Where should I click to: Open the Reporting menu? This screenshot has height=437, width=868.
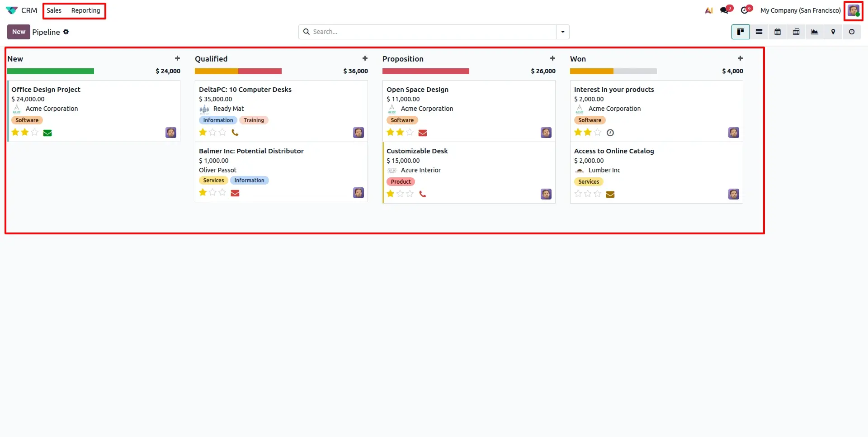pyautogui.click(x=86, y=10)
